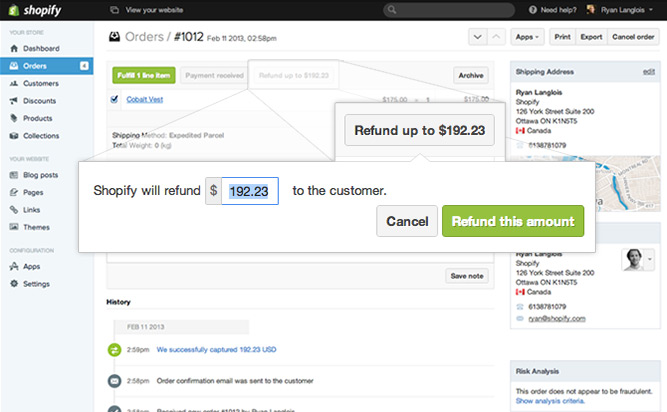Click the Settings gear icon
The image size is (667, 412).
coord(14,284)
